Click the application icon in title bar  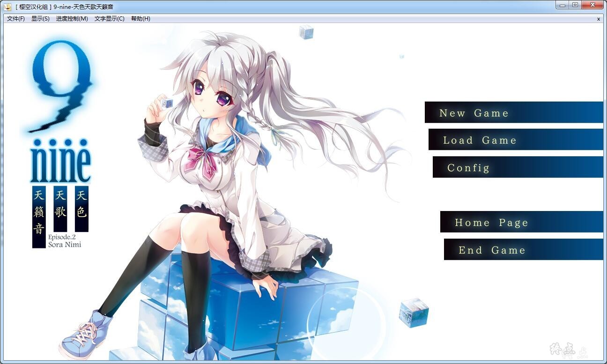pyautogui.click(x=7, y=7)
